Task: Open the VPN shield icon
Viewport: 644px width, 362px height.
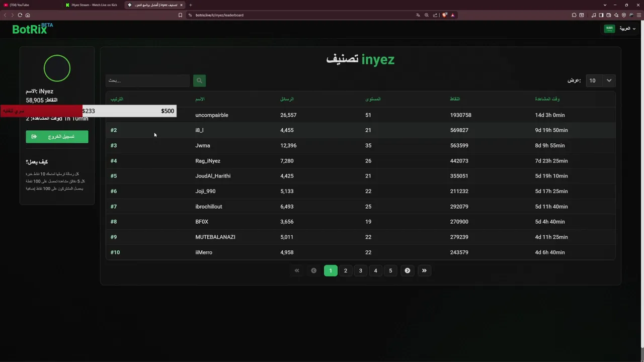Action: pos(624,15)
